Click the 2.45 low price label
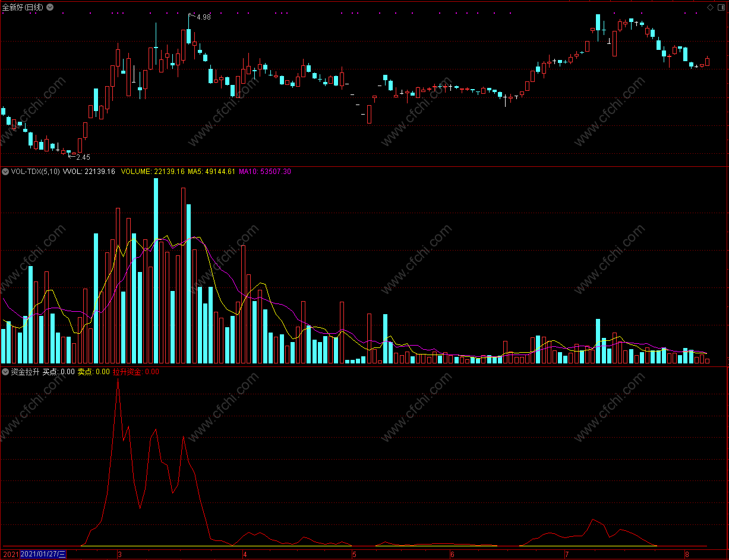 (83, 157)
